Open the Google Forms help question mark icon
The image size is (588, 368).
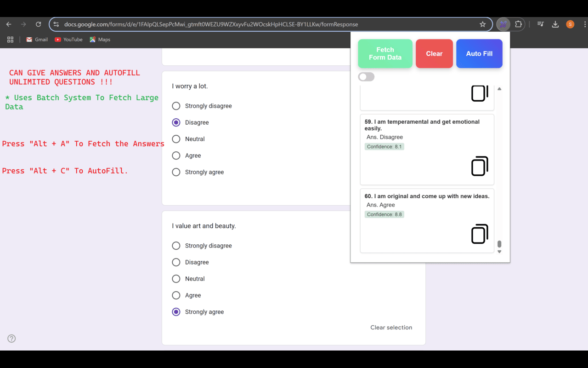(11, 338)
